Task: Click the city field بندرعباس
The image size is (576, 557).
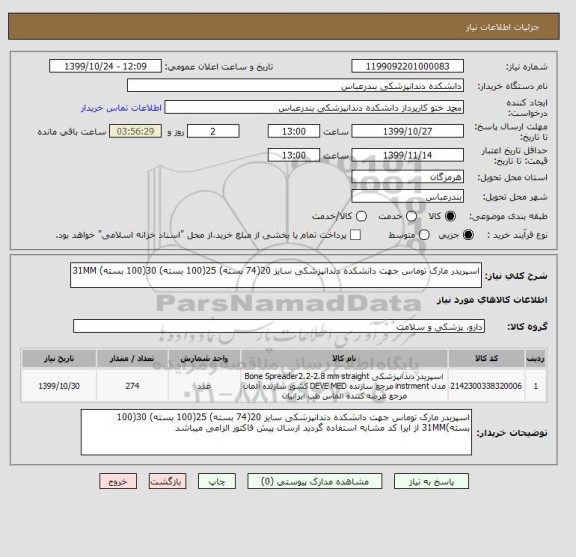Action: (407, 197)
